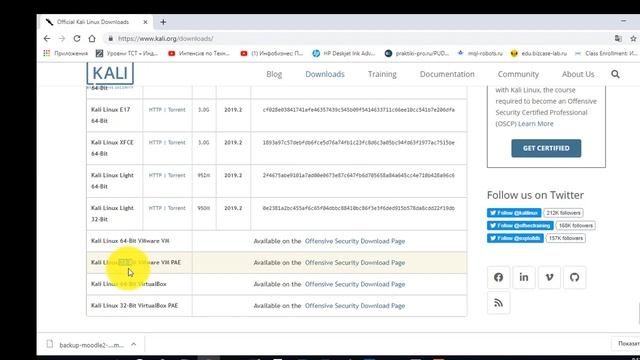This screenshot has height=360, width=640.
Task: Click the GET CERTIFIED button
Action: (546, 148)
